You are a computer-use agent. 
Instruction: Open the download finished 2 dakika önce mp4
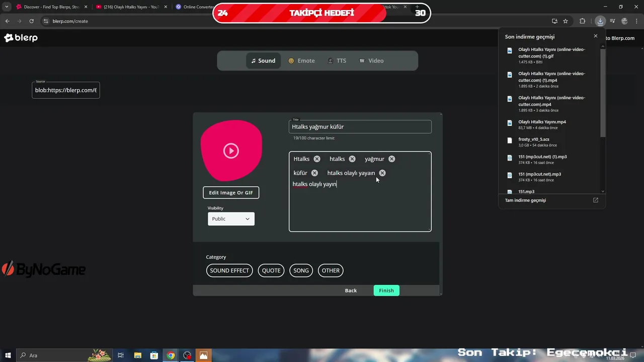(552, 79)
